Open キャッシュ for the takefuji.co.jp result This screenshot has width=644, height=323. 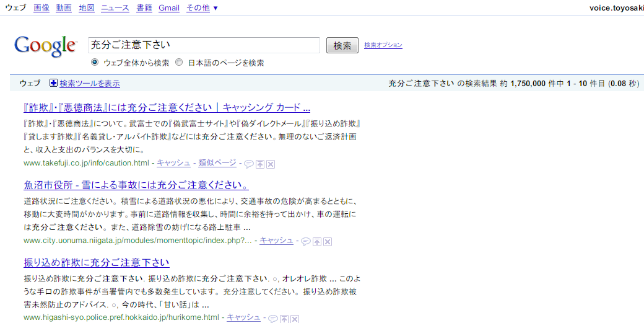173,162
